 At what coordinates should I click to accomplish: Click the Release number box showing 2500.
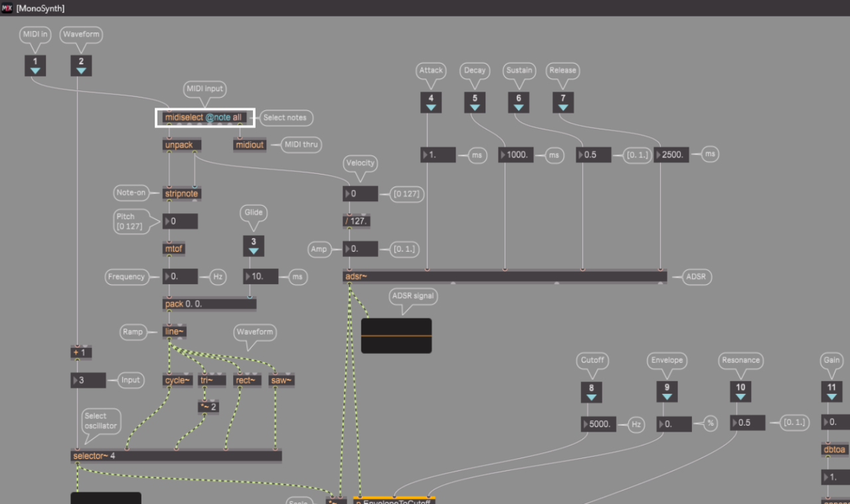[x=671, y=155]
